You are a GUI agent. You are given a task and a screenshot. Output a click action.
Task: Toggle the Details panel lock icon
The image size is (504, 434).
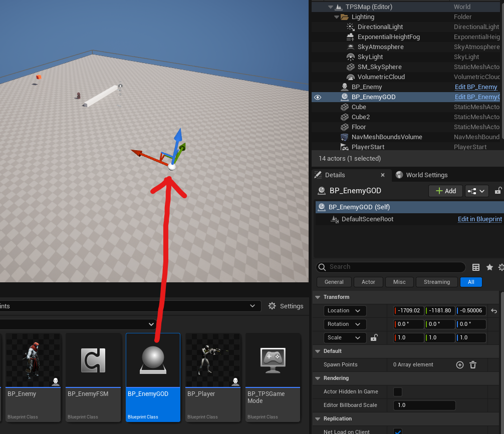click(498, 191)
